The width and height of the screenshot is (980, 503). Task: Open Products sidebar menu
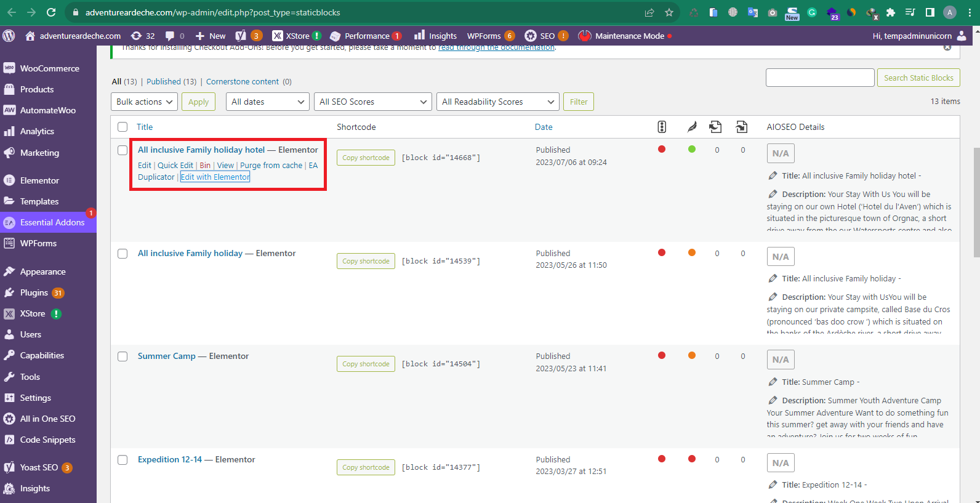(48, 89)
